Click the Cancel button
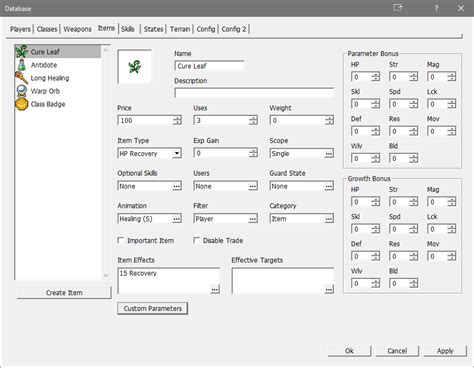 pos(397,351)
